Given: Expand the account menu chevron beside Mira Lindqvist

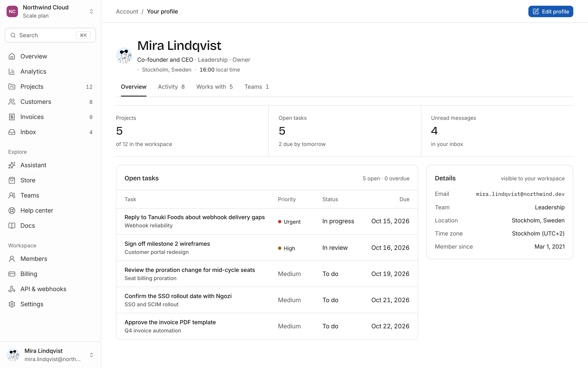Looking at the screenshot, I should tap(91, 355).
